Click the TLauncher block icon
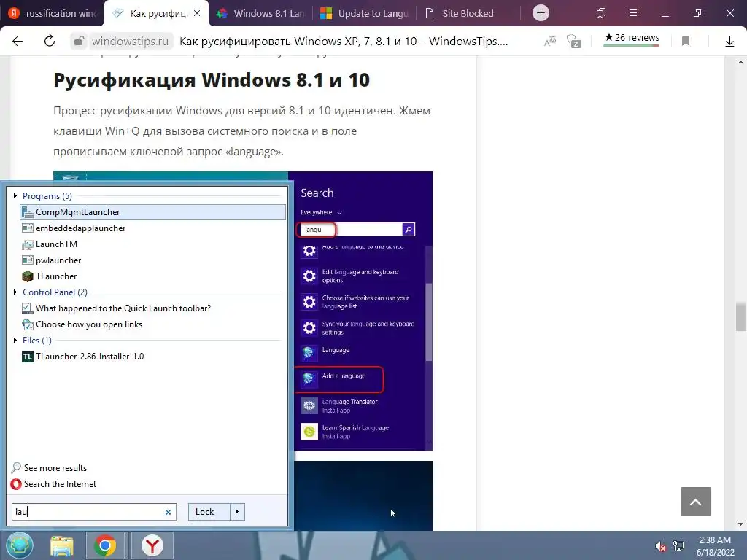The height and width of the screenshot is (560, 747). [28, 276]
